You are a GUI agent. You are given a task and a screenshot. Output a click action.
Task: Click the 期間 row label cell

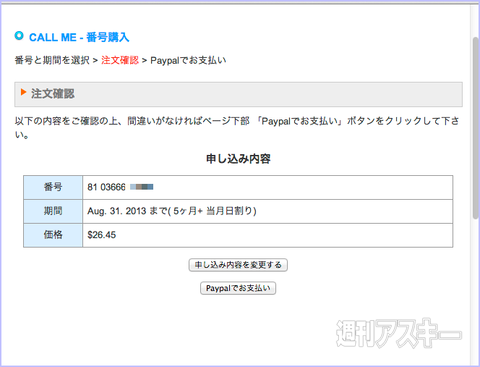(53, 211)
